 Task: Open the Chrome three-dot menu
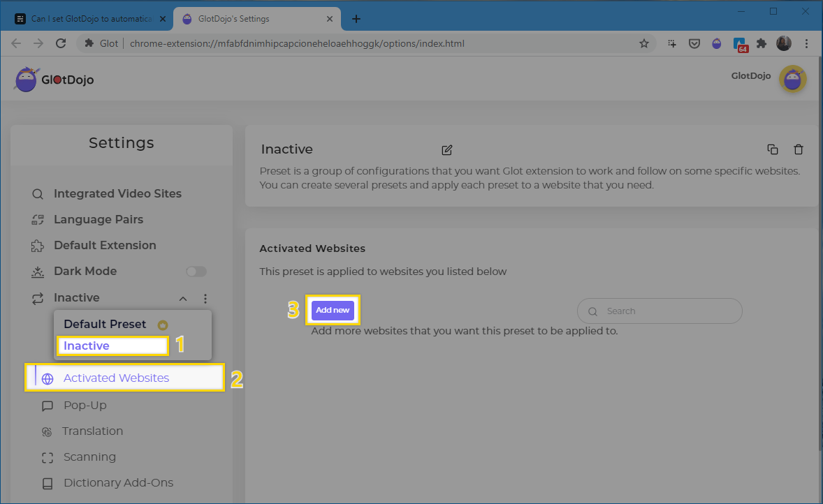tap(807, 43)
